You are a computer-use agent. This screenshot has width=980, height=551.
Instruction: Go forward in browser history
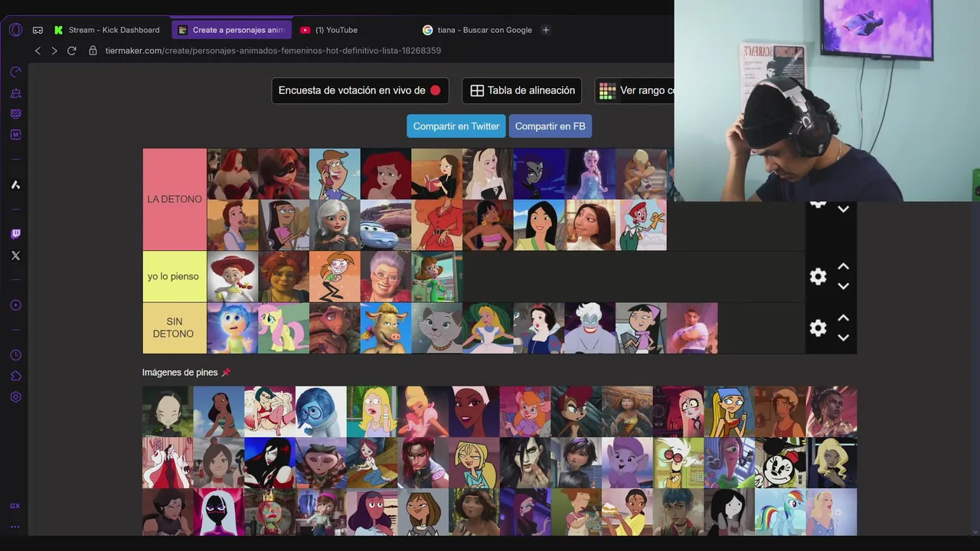pyautogui.click(x=54, y=51)
